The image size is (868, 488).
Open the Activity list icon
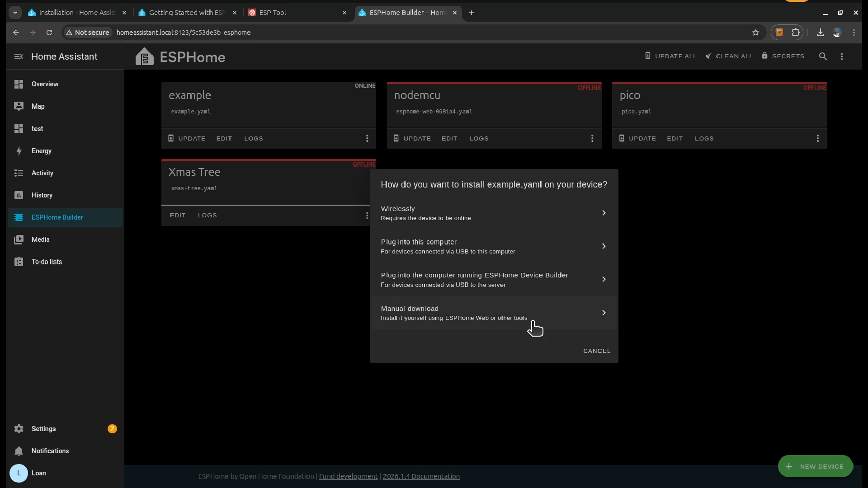pos(19,173)
